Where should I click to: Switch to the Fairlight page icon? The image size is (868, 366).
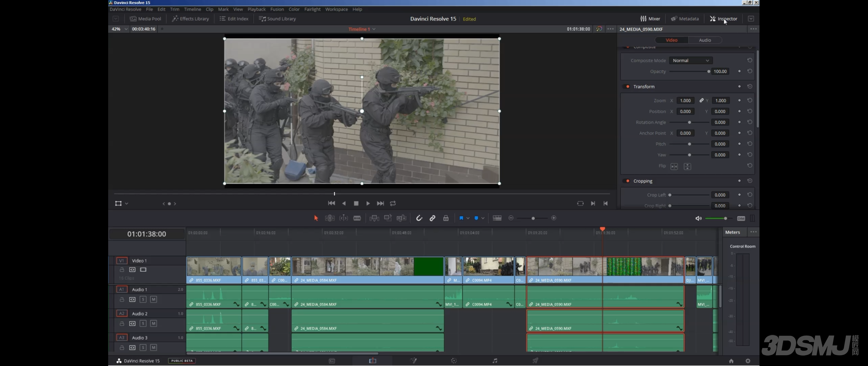(x=495, y=361)
